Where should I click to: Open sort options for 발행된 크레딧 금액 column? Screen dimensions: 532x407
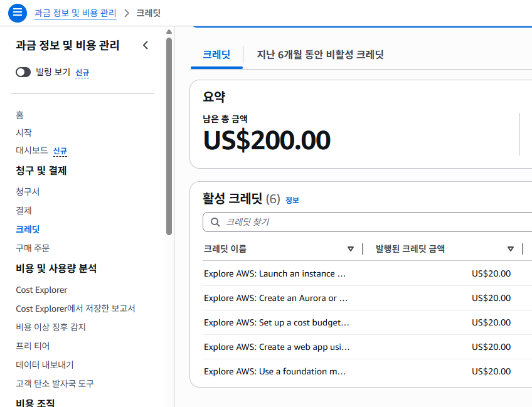pyautogui.click(x=511, y=248)
